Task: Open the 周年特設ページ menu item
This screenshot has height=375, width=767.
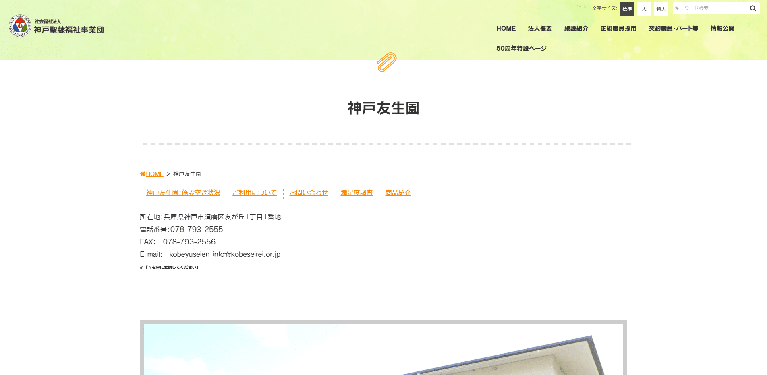Action: click(521, 48)
